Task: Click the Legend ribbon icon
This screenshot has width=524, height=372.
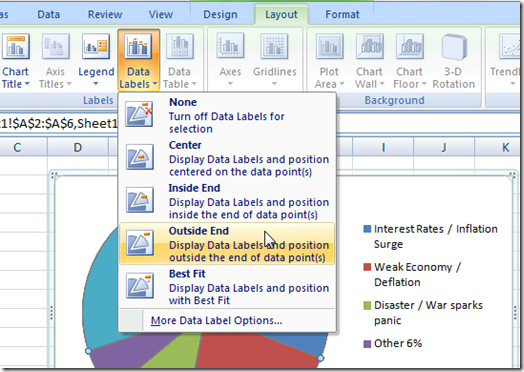Action: [96, 47]
